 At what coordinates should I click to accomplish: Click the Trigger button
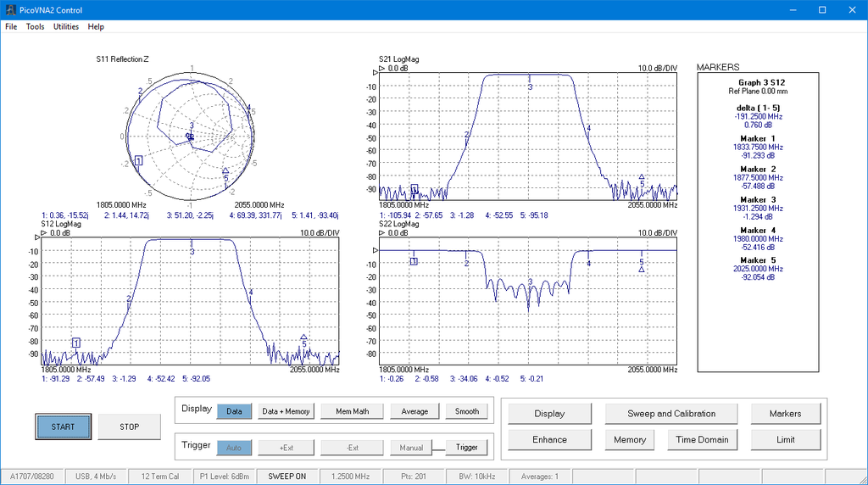pyautogui.click(x=467, y=448)
